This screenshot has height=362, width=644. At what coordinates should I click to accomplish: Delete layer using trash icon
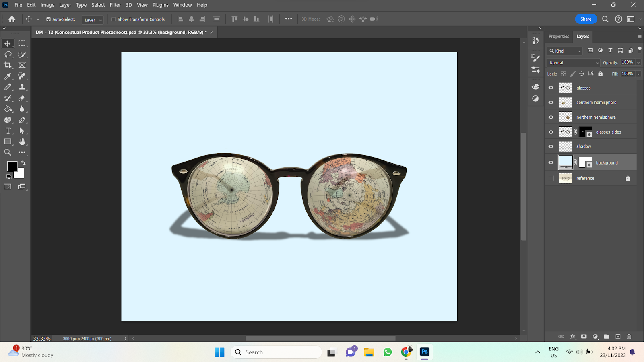(629, 337)
